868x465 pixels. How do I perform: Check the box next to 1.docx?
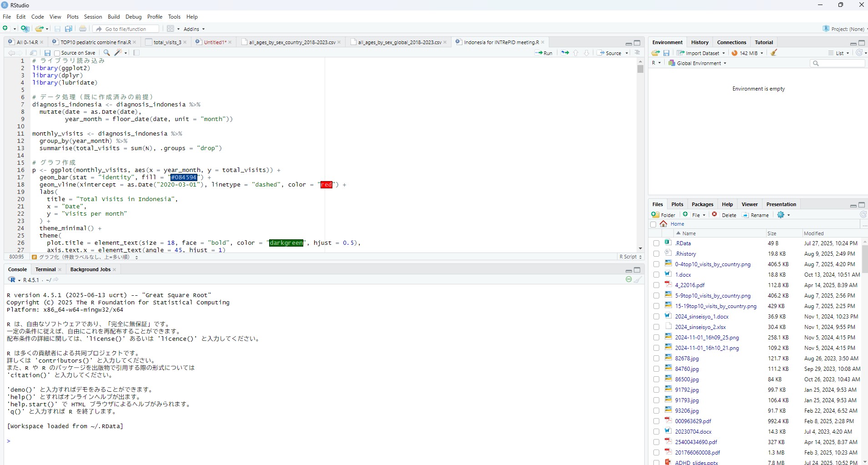(x=656, y=275)
